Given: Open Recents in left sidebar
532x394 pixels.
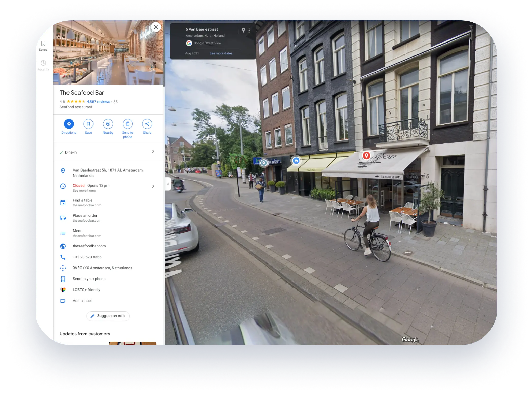Looking at the screenshot, I should pyautogui.click(x=43, y=65).
